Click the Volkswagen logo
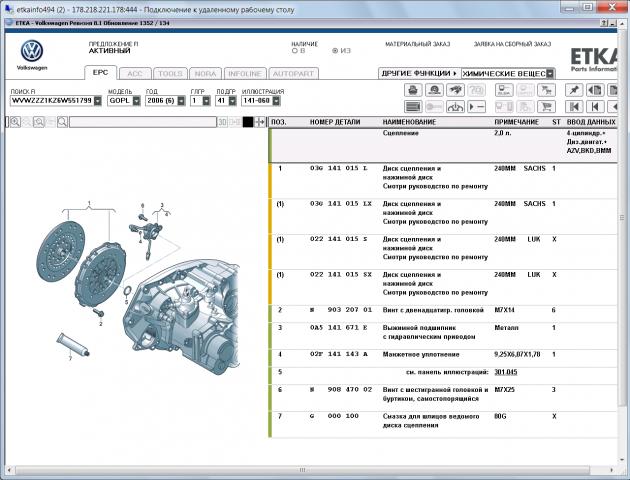Image resolution: width=630 pixels, height=480 pixels. tap(32, 51)
